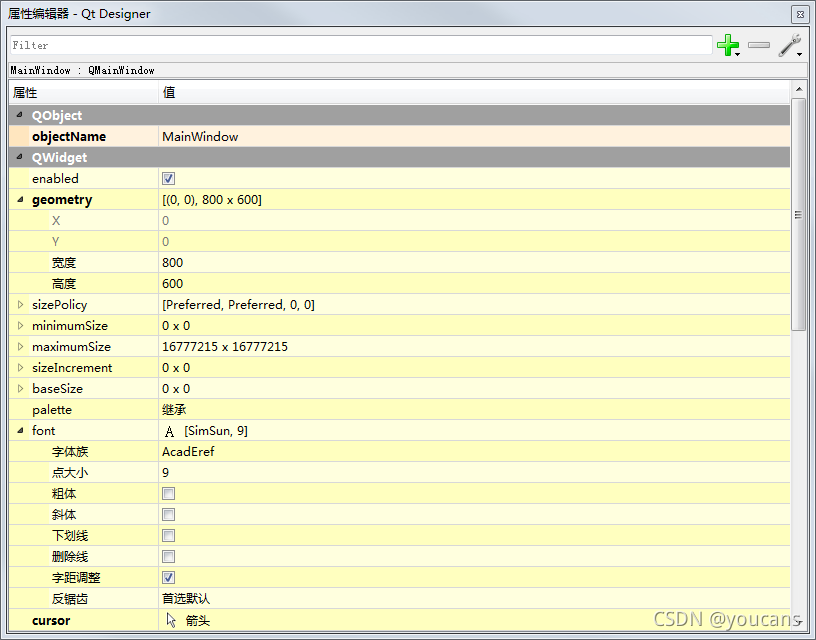Select the 宽度 value 800
Image resolution: width=816 pixels, height=640 pixels.
[172, 263]
